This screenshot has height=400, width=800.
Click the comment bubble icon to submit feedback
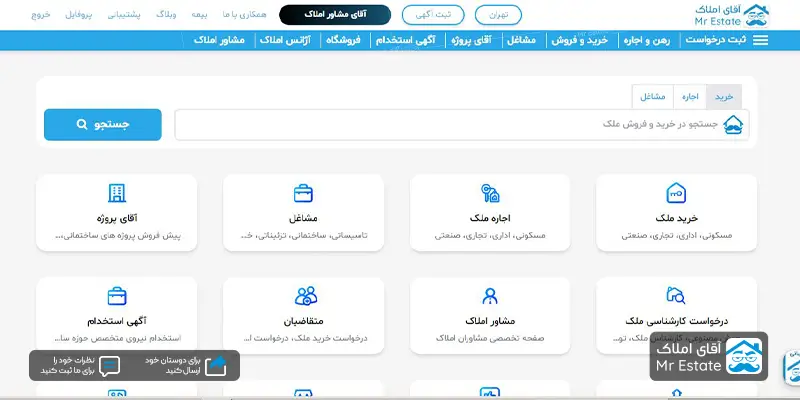110,366
